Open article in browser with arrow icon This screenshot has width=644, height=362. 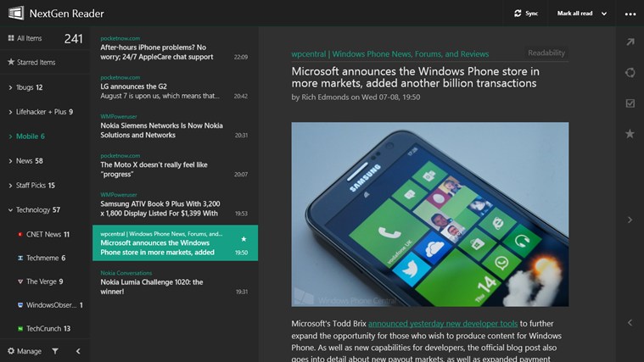[x=630, y=42]
